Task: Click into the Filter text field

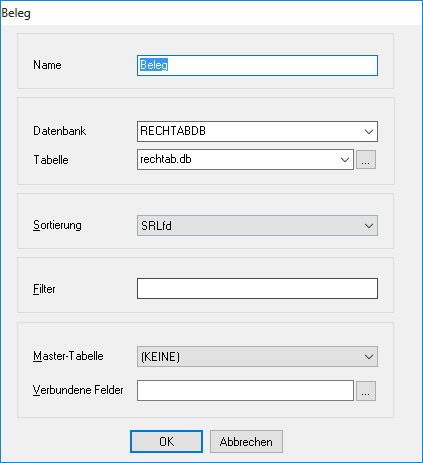Action: pyautogui.click(x=257, y=289)
